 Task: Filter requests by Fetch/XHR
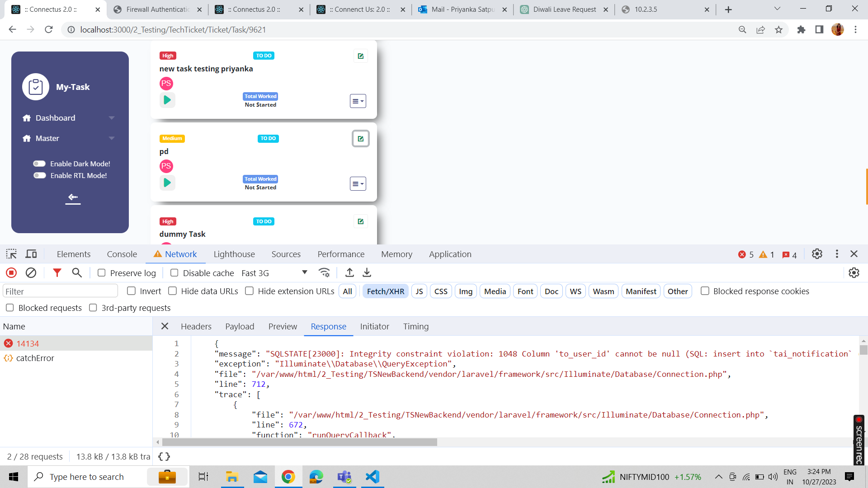click(x=386, y=291)
